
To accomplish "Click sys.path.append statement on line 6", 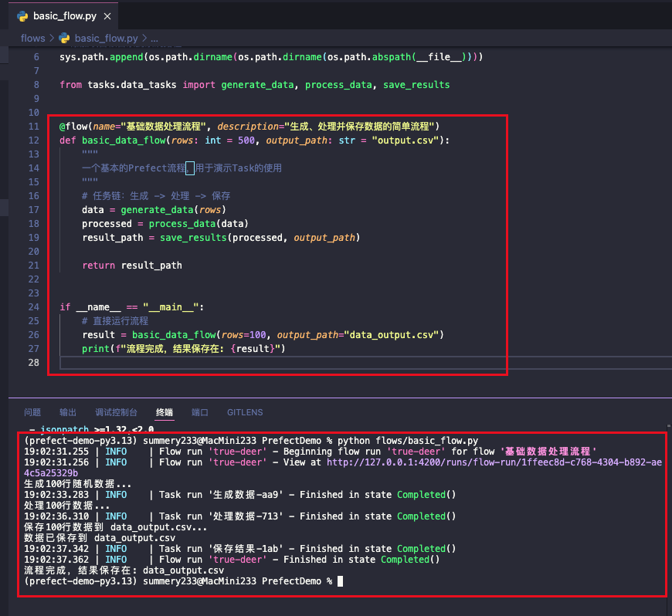I will pos(271,57).
